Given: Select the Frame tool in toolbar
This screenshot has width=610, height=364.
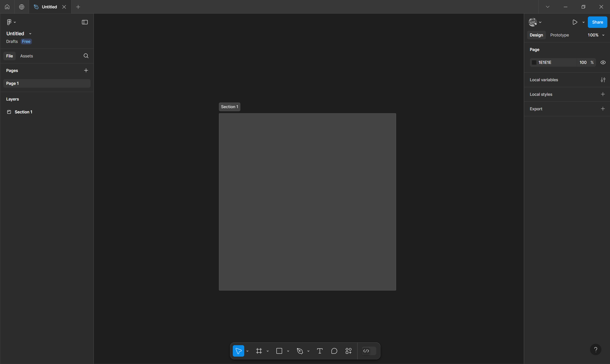Looking at the screenshot, I should pos(259,351).
